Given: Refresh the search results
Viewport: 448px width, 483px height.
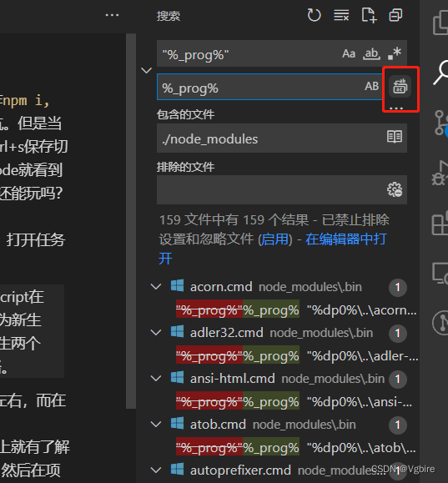Looking at the screenshot, I should click(x=314, y=15).
